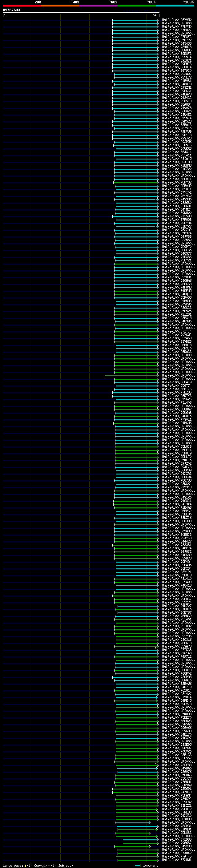Select the UniRef100_B6UHI4 label
The image size is (197, 868).
(x=176, y=67)
